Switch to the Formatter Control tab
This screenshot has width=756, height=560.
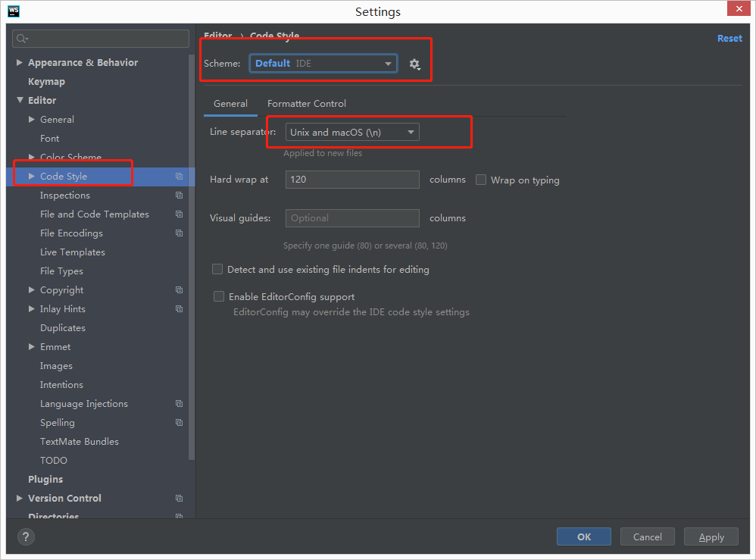(x=307, y=104)
